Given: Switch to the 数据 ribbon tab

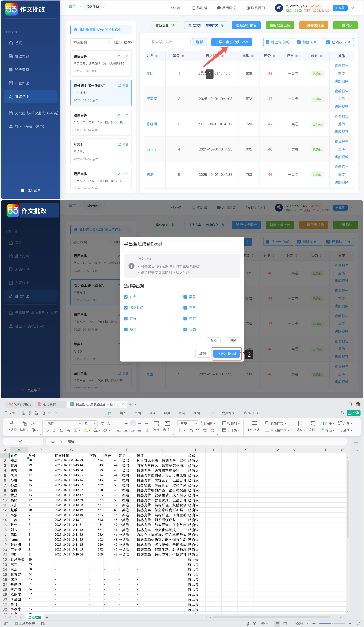Looking at the screenshot, I should pyautogui.click(x=167, y=413).
